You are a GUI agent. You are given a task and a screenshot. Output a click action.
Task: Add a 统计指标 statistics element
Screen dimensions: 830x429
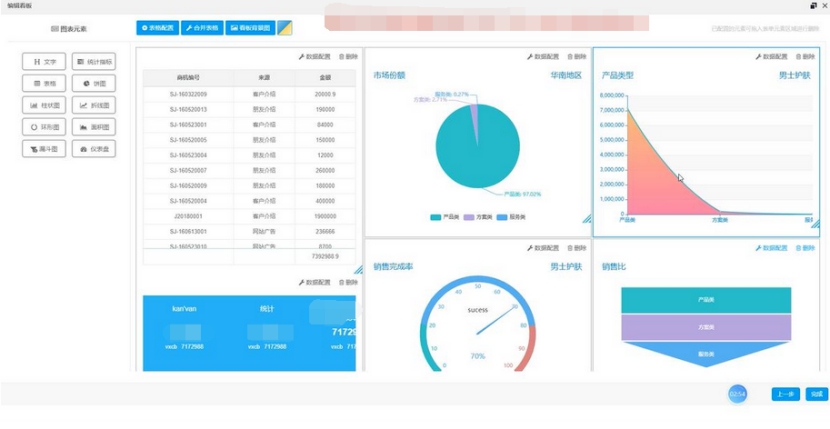tap(94, 61)
